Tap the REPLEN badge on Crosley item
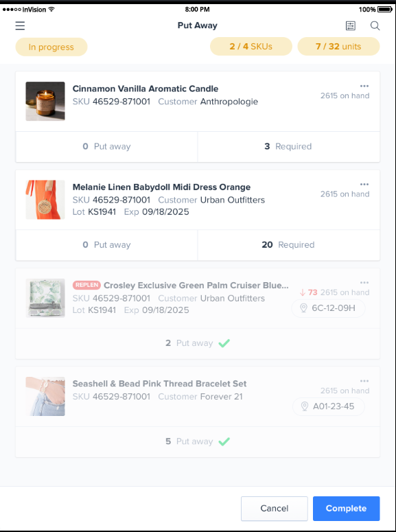The width and height of the screenshot is (396, 532). [x=86, y=285]
